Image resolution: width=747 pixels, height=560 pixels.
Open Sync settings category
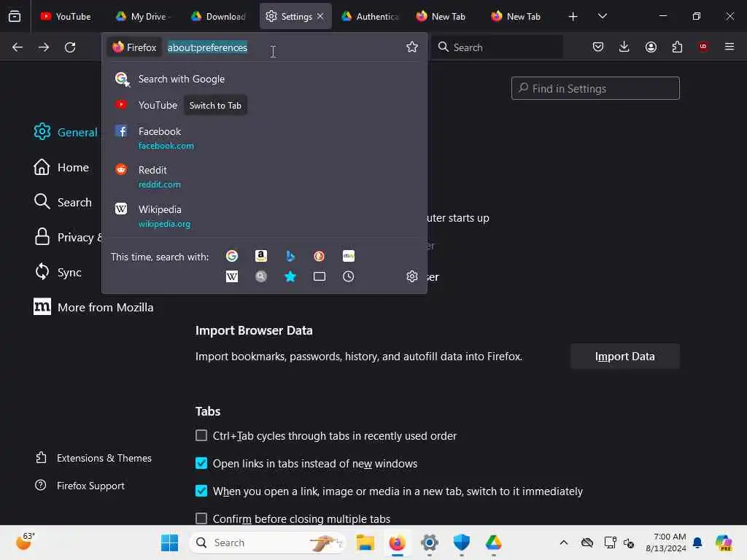tap(58, 272)
